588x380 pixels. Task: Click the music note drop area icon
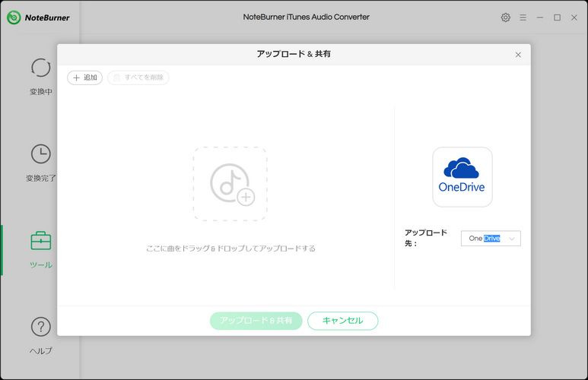click(x=230, y=184)
